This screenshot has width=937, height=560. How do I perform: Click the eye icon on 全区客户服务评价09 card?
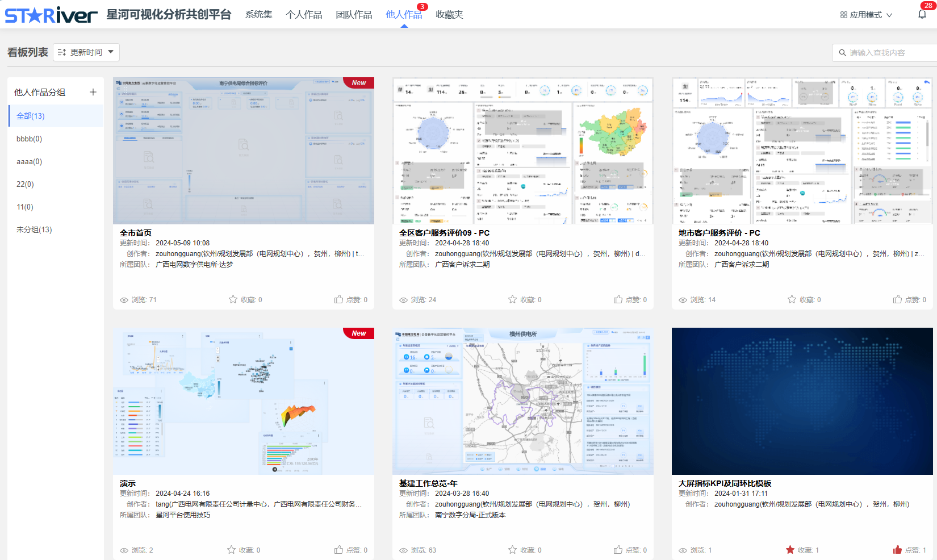click(x=403, y=300)
